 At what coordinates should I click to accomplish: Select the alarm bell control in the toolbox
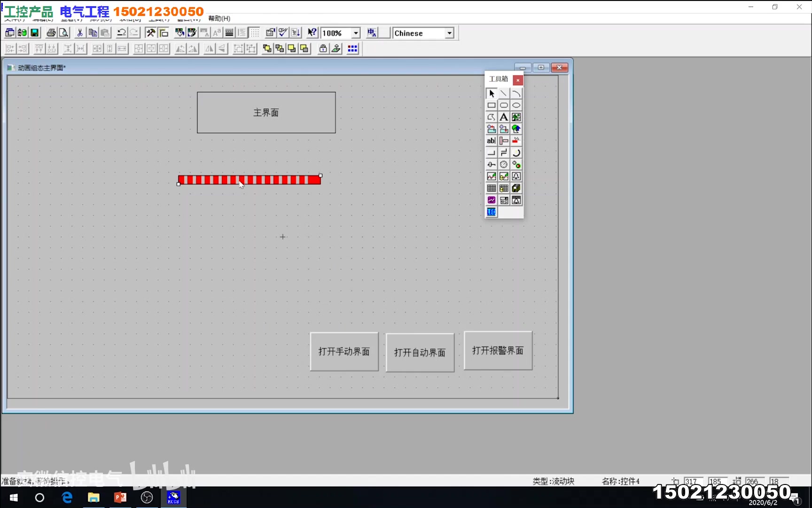tap(516, 176)
